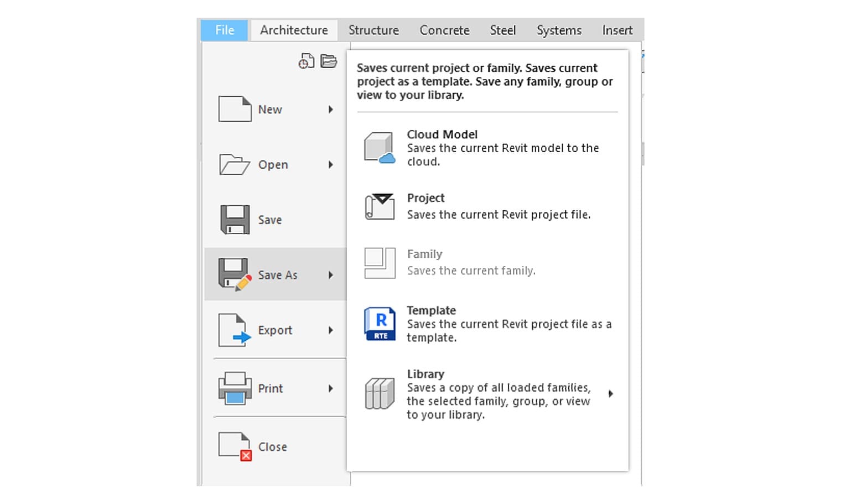Click the Save As floppy with pencil icon
This screenshot has width=841, height=504.
236,274
